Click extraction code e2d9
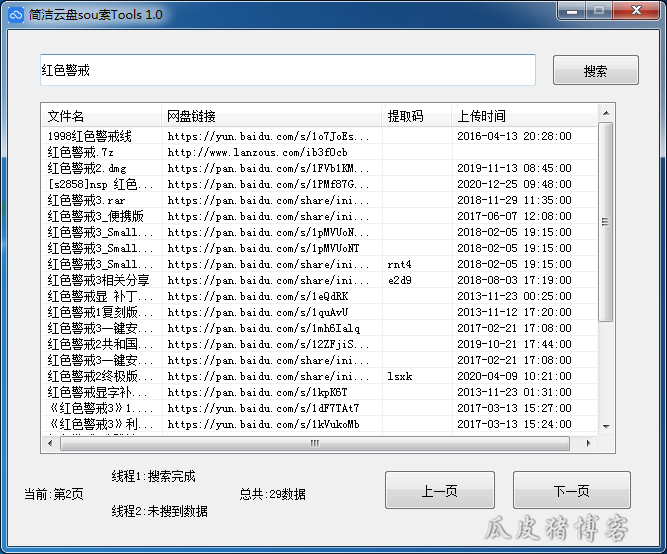667x554 pixels. (399, 280)
